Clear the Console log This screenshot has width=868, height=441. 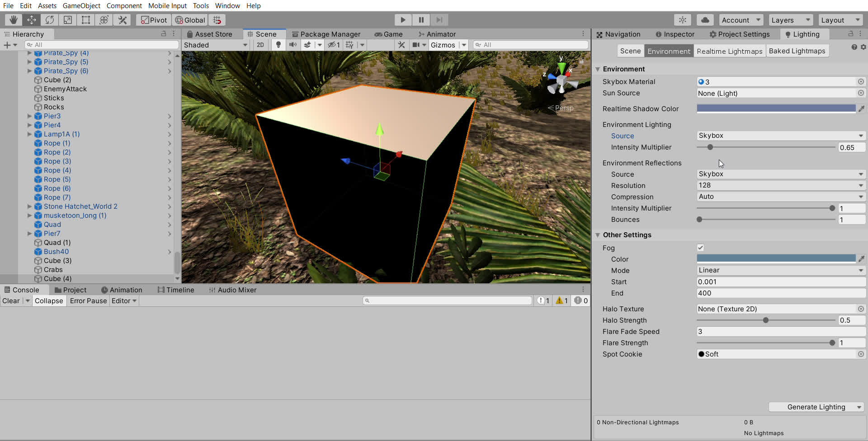coord(11,301)
